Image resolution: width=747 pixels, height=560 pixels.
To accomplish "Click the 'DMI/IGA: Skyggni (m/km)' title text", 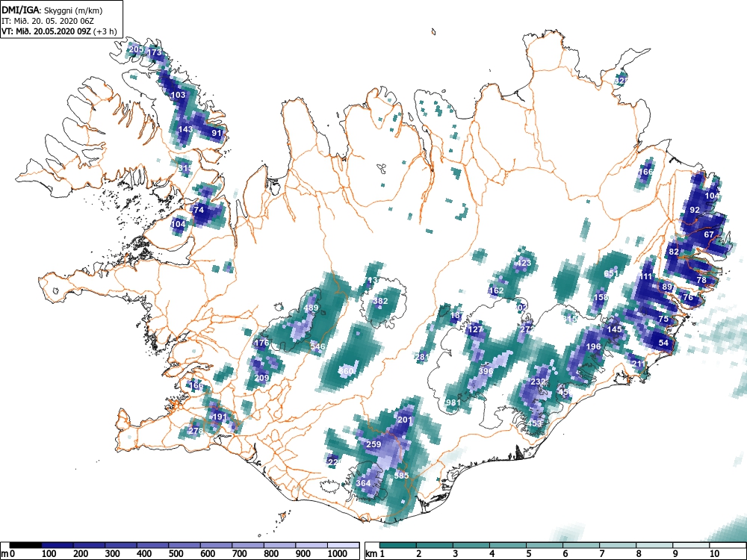I will tap(52, 10).
